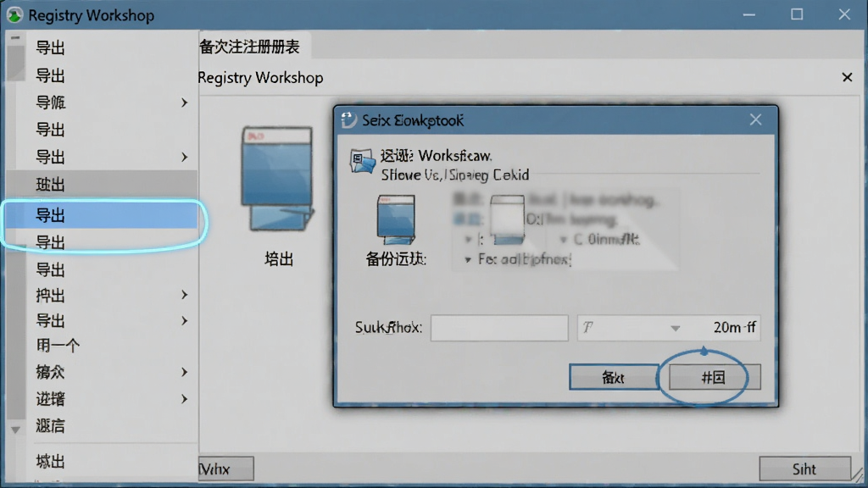
Task: Open the 摛众 submenu arrow
Action: pos(184,372)
